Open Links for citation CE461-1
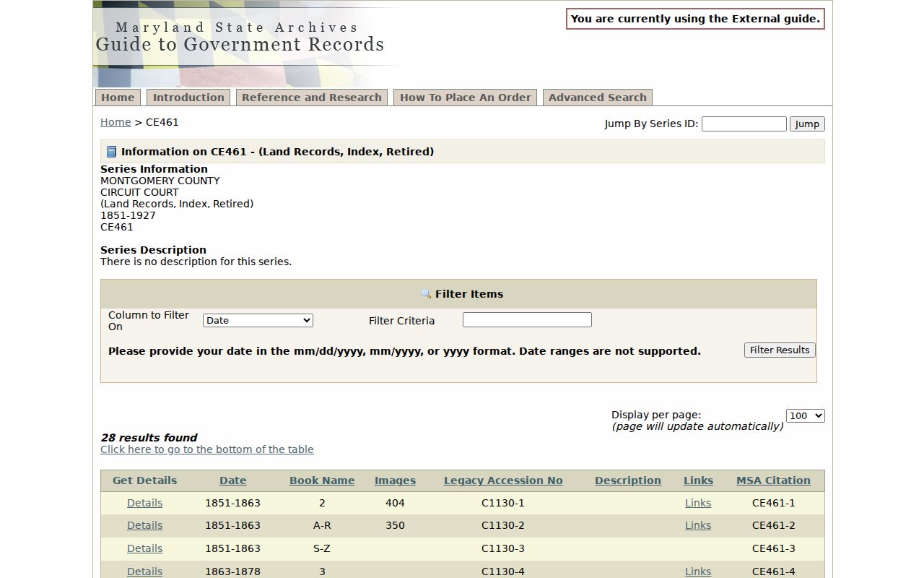This screenshot has height=578, width=924. coord(698,503)
